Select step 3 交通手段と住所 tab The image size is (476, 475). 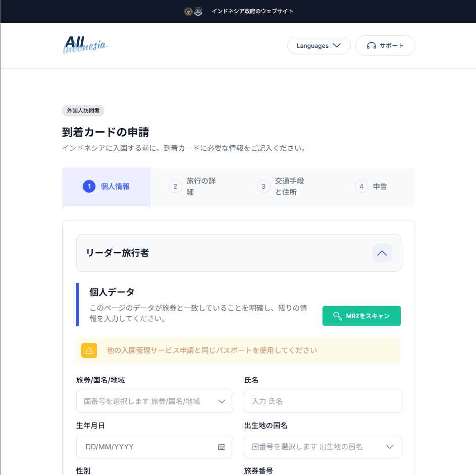(x=283, y=187)
